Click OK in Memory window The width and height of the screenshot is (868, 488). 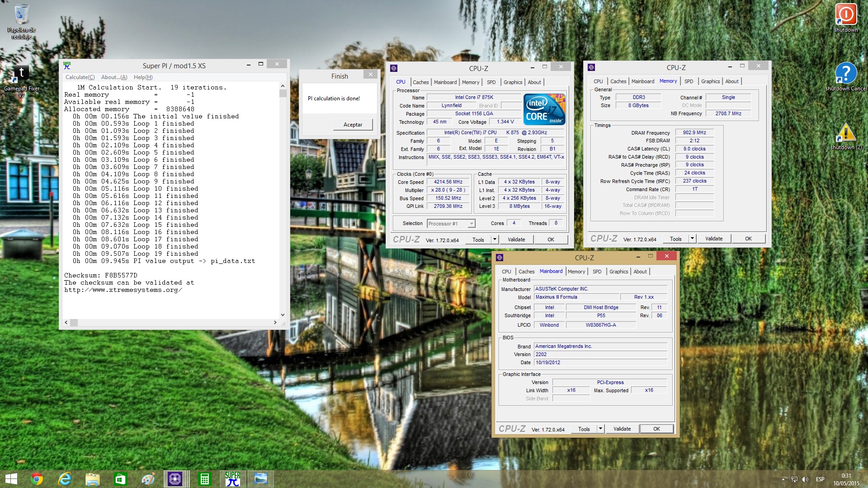tap(748, 239)
